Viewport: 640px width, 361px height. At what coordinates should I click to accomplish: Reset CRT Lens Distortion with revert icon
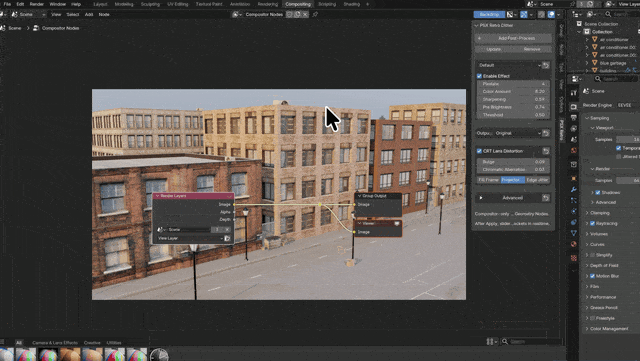pos(546,151)
